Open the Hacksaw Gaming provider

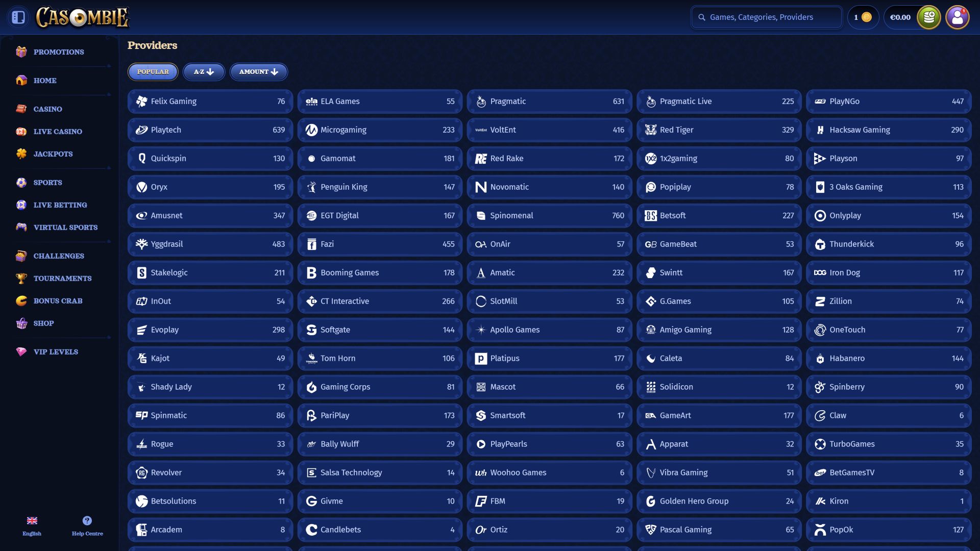tap(889, 130)
